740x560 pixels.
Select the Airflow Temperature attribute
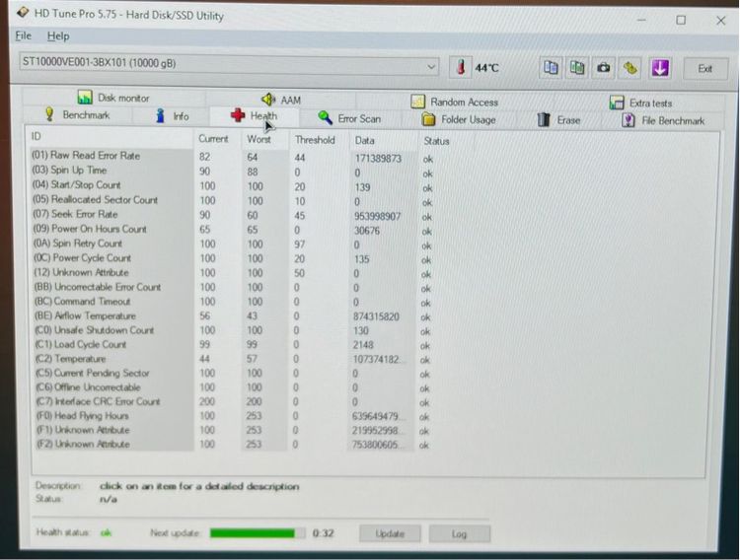tap(85, 315)
